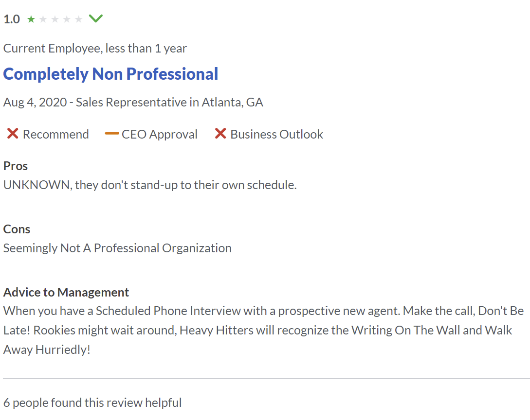Viewport: 530px width, 420px height.
Task: Select the CEO Approval label
Action: (160, 134)
